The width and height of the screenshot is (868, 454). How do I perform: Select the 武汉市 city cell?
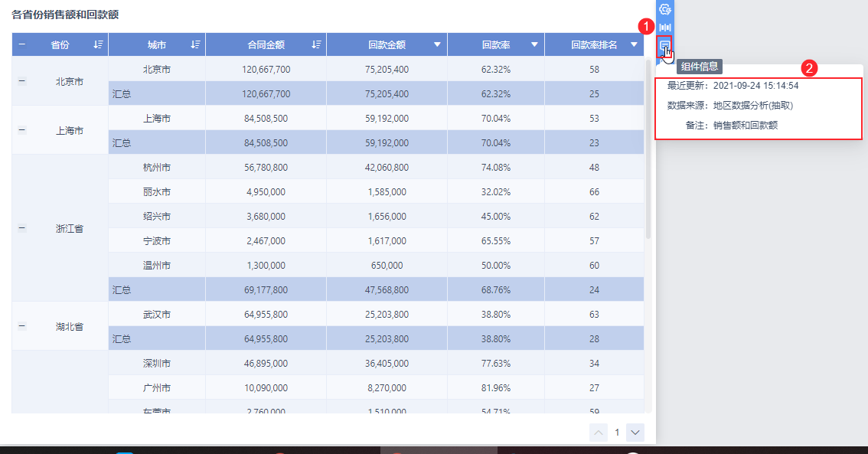[157, 314]
